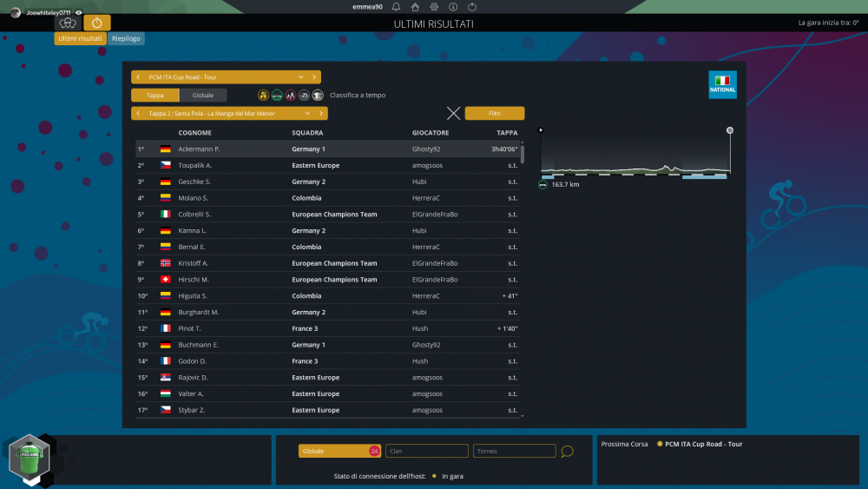Viewport: 868px width, 489px height.
Task: Clear filters with the X icon
Action: [453, 114]
